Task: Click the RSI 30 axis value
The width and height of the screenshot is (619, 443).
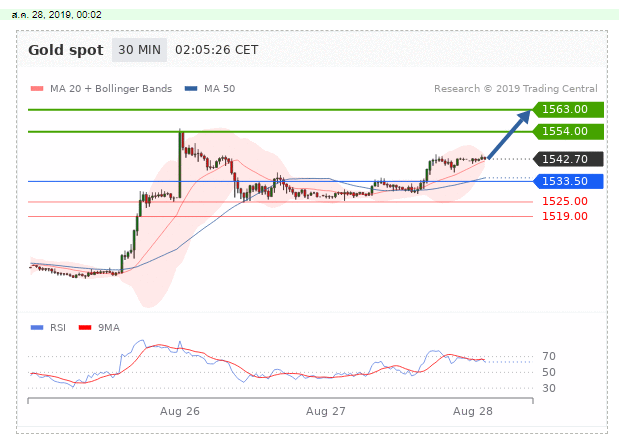Action: click(549, 389)
